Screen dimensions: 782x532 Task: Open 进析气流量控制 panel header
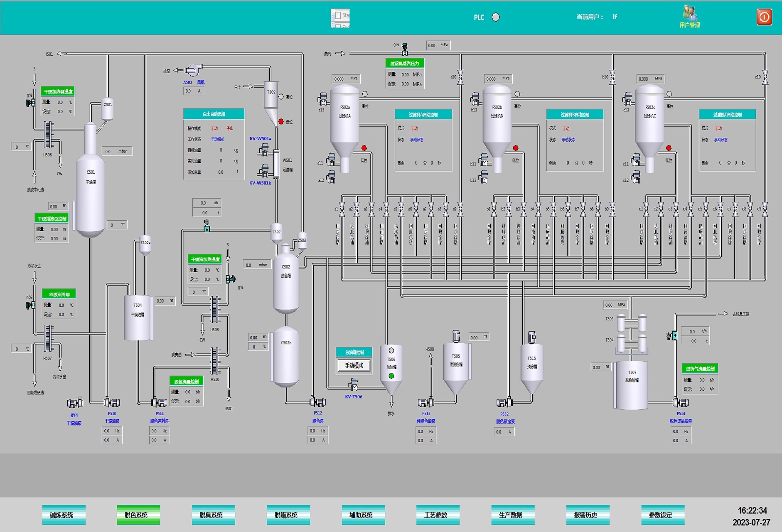pyautogui.click(x=700, y=368)
